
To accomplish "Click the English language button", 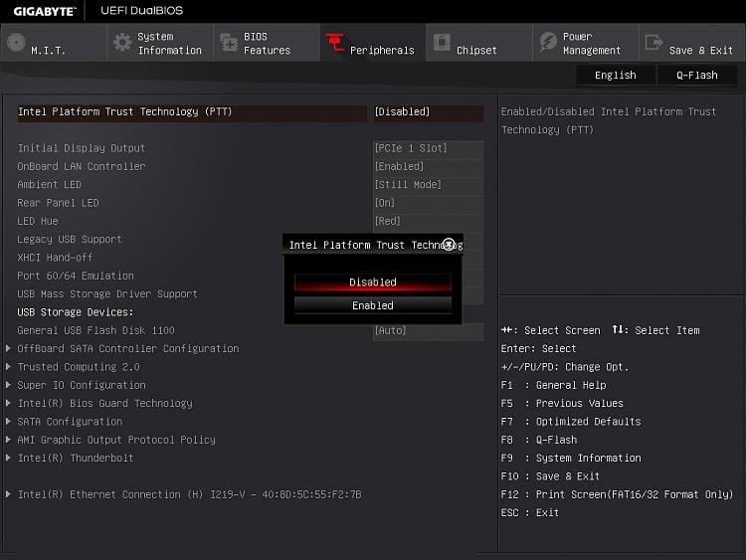I will [616, 76].
